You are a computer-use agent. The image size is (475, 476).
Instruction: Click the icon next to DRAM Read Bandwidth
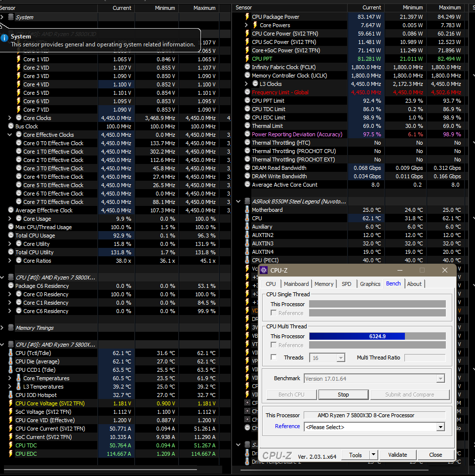247,167
